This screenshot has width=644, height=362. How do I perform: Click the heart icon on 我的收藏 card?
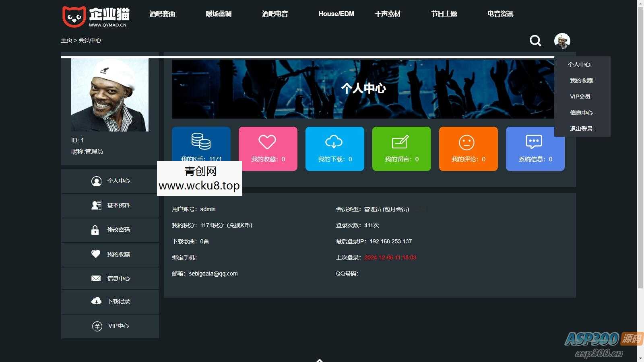pyautogui.click(x=268, y=142)
